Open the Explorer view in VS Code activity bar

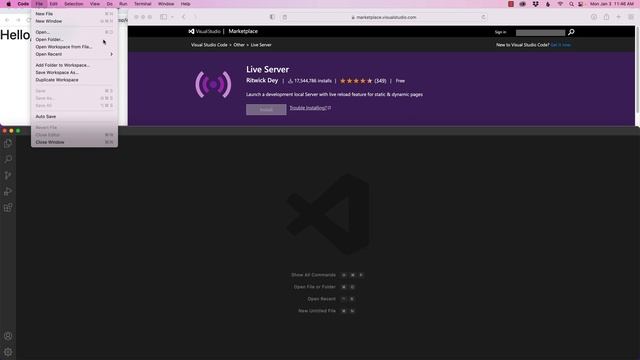pyautogui.click(x=8, y=143)
